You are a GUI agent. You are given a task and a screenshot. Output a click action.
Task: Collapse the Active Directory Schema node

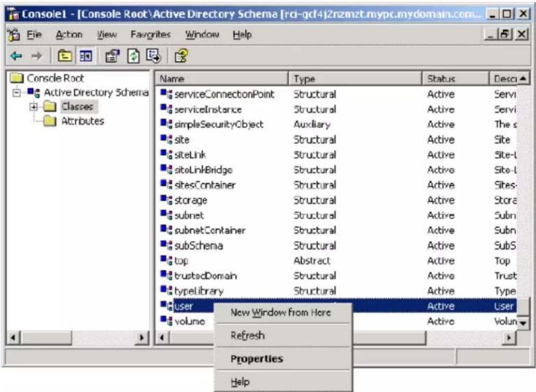16,93
